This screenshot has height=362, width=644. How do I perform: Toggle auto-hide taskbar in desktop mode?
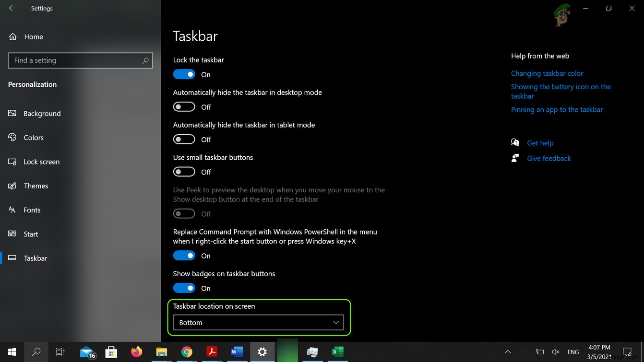pyautogui.click(x=184, y=107)
